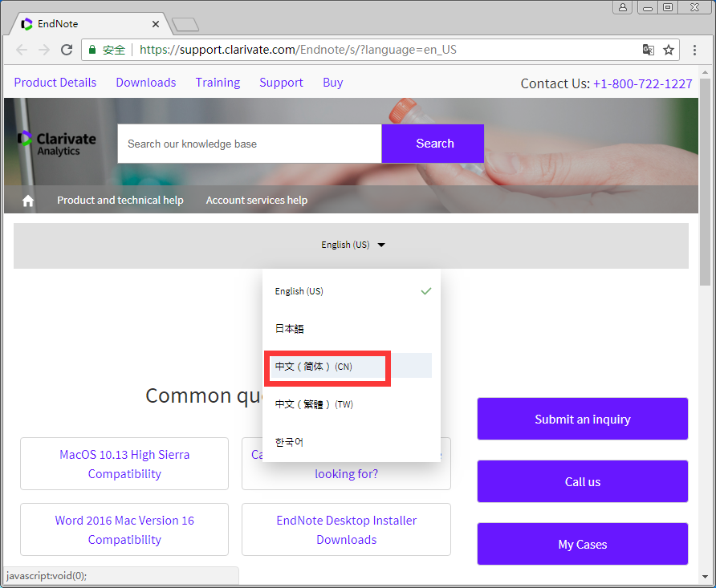This screenshot has height=588, width=716.
Task: Choose 한국어 in language list
Action: pyautogui.click(x=352, y=442)
